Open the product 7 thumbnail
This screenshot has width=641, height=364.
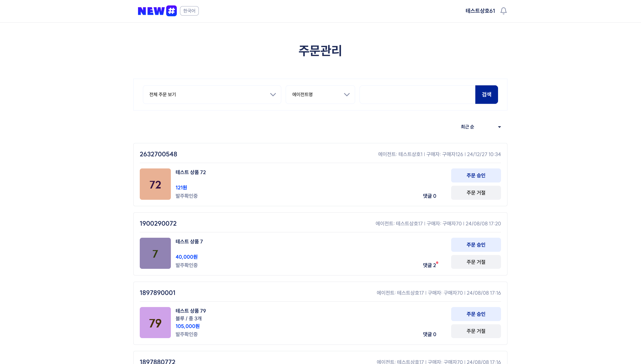tap(155, 254)
